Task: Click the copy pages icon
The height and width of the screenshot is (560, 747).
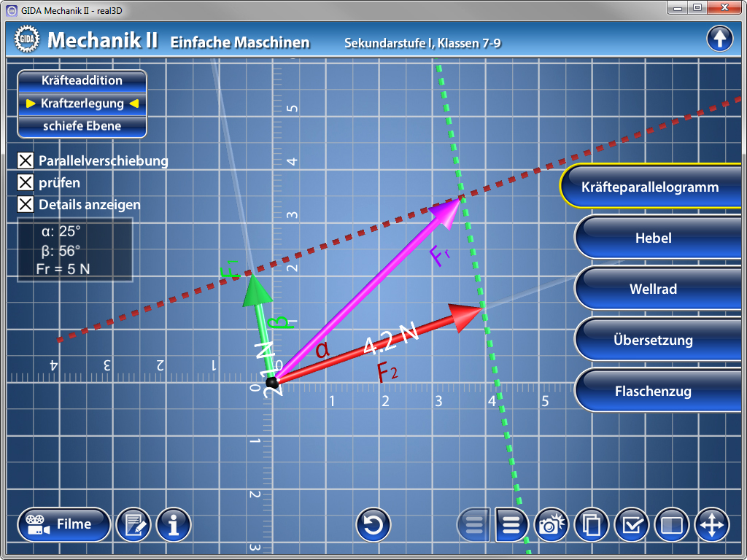Action: point(592,524)
